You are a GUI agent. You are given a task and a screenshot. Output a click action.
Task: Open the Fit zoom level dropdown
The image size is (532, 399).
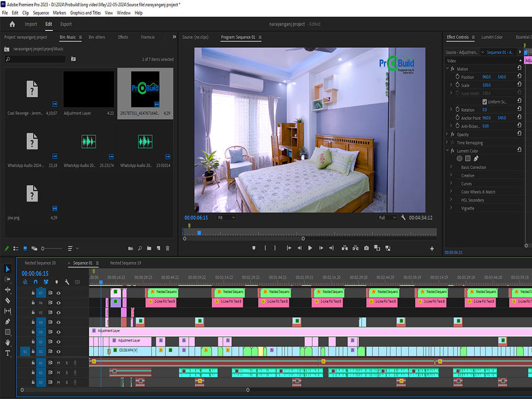click(x=226, y=218)
